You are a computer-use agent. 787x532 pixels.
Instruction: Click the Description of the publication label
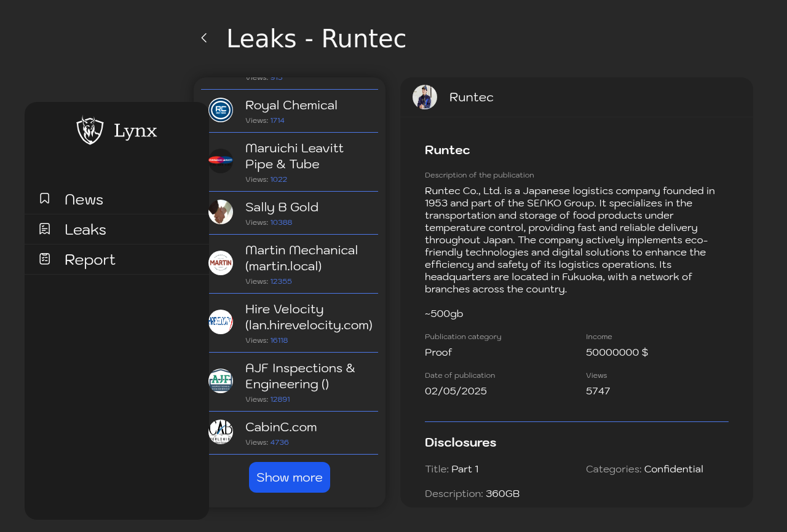pyautogui.click(x=480, y=175)
